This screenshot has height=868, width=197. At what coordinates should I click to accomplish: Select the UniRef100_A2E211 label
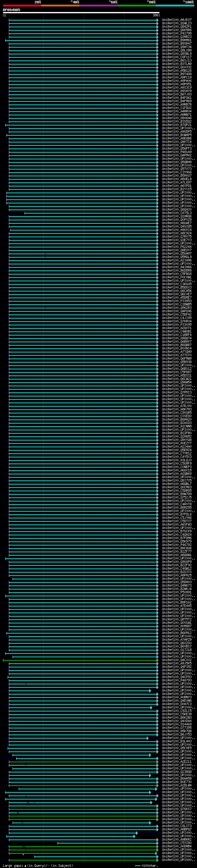(x=176, y=761)
